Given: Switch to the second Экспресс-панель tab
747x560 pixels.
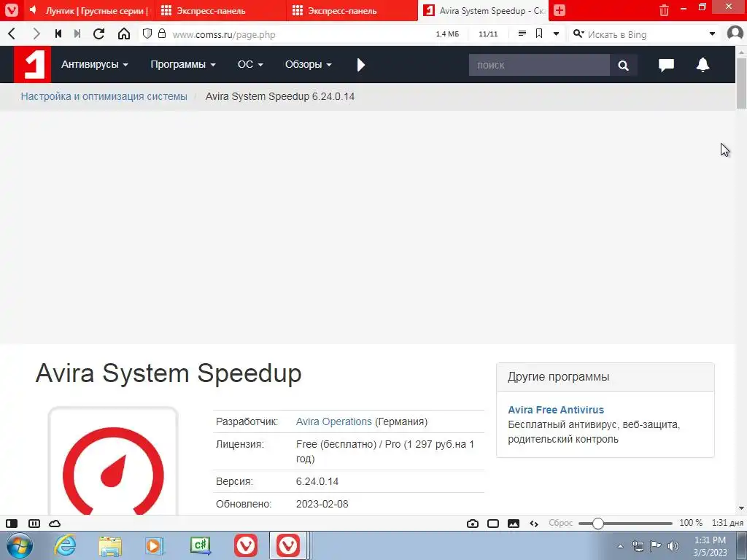Looking at the screenshot, I should click(x=351, y=10).
